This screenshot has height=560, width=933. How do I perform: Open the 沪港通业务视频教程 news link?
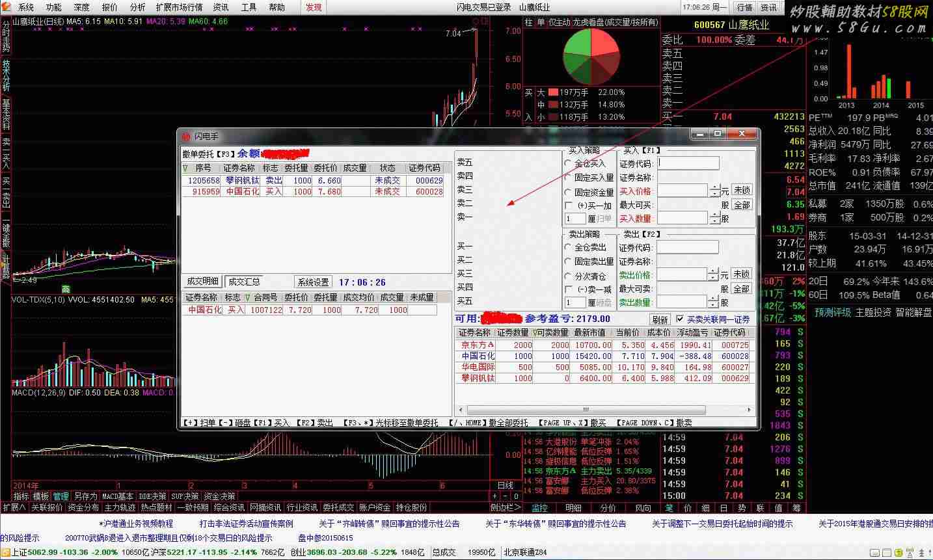click(x=136, y=524)
